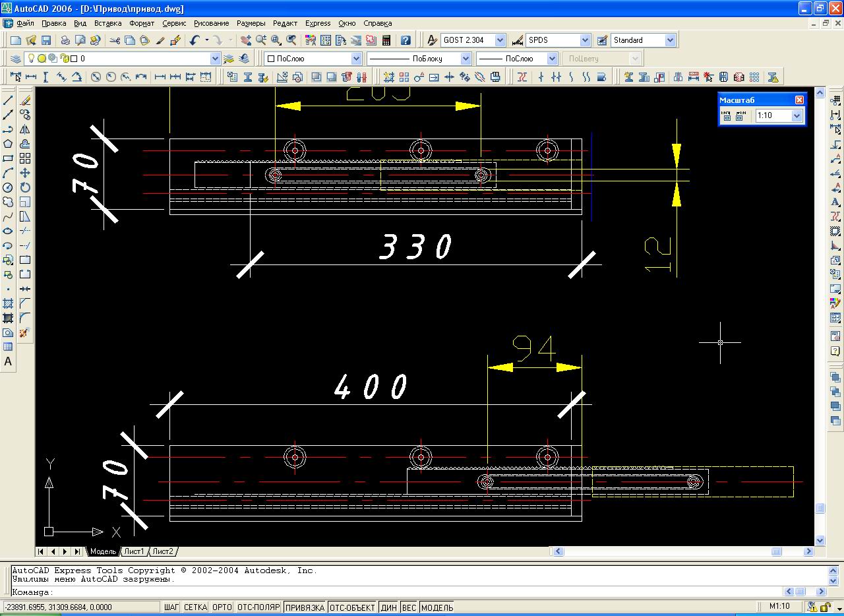Choose the Rotate tool

click(25, 187)
